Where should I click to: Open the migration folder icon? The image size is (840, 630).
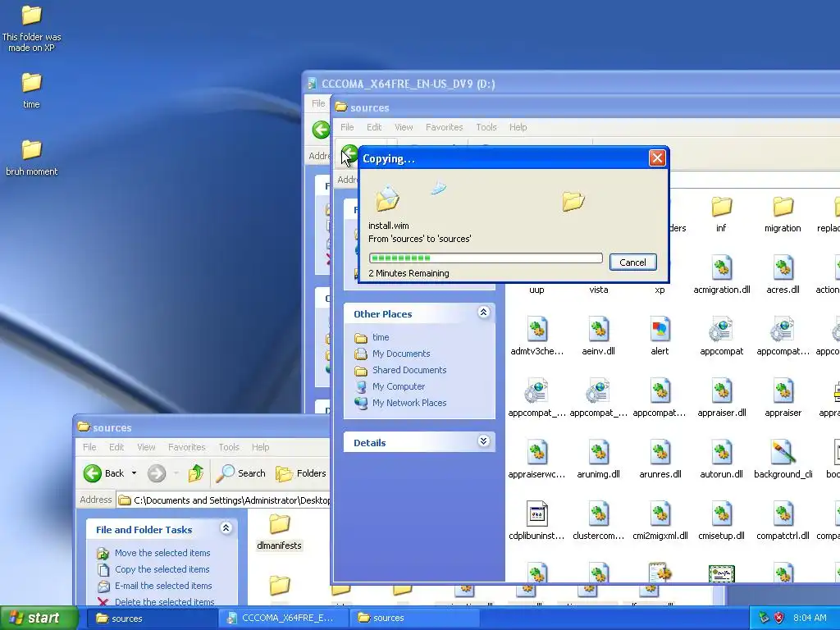783,214
